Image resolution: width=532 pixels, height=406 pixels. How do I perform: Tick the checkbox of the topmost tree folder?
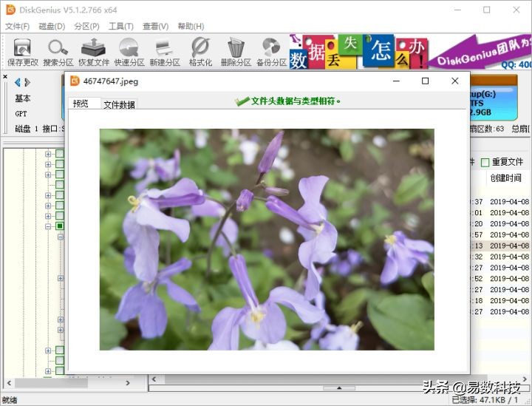(x=60, y=154)
